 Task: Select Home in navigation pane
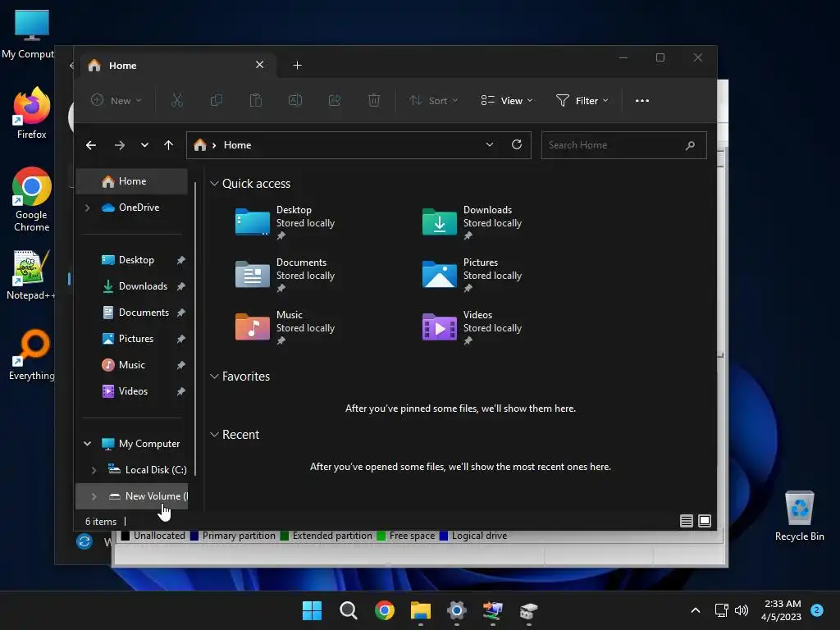coord(132,181)
